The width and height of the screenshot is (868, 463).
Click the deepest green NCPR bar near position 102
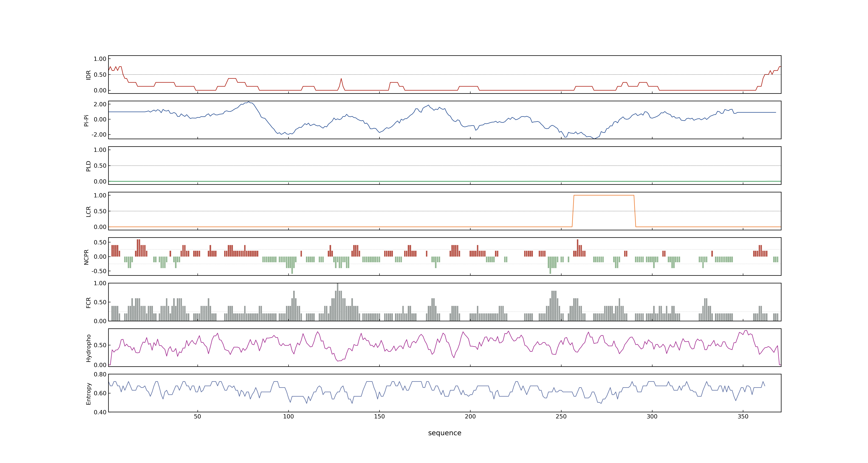tap(292, 265)
